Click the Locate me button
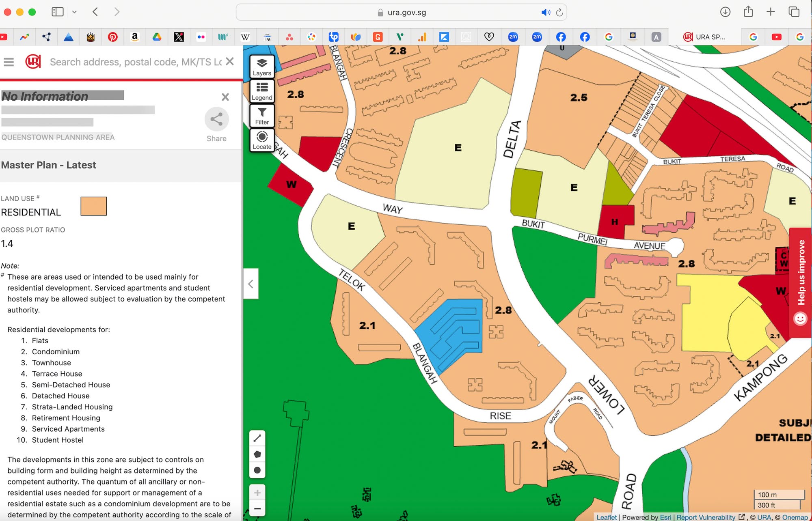The image size is (812, 521). tap(262, 140)
